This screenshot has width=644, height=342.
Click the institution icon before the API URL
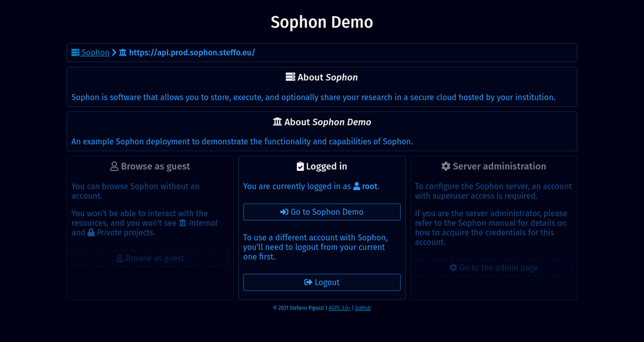click(123, 52)
